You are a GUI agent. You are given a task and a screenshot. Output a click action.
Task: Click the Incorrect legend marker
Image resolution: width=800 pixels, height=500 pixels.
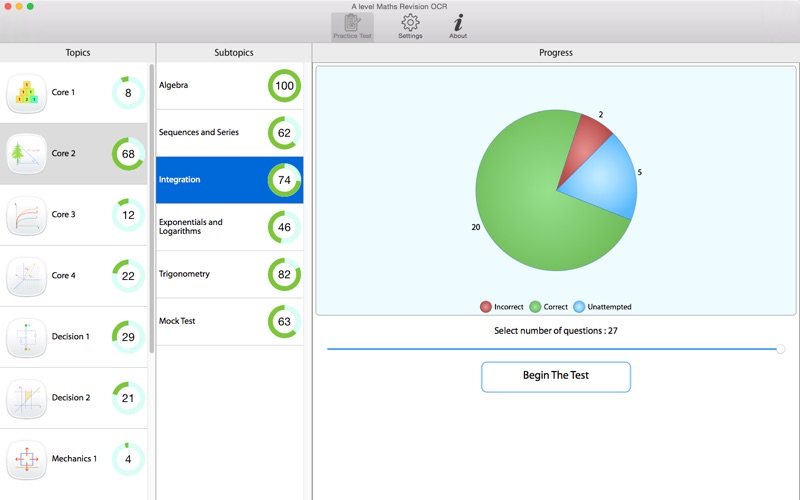coord(486,307)
